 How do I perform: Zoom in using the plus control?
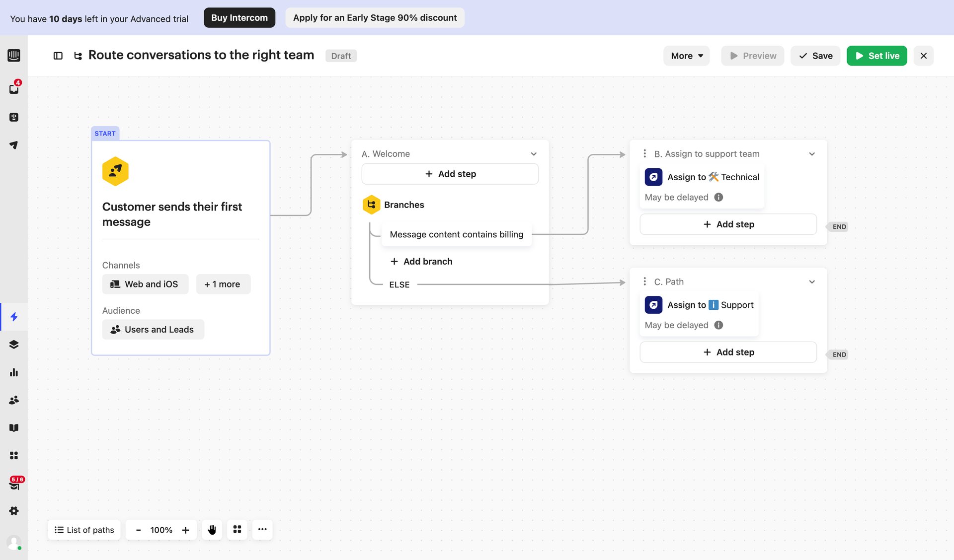pyautogui.click(x=185, y=530)
